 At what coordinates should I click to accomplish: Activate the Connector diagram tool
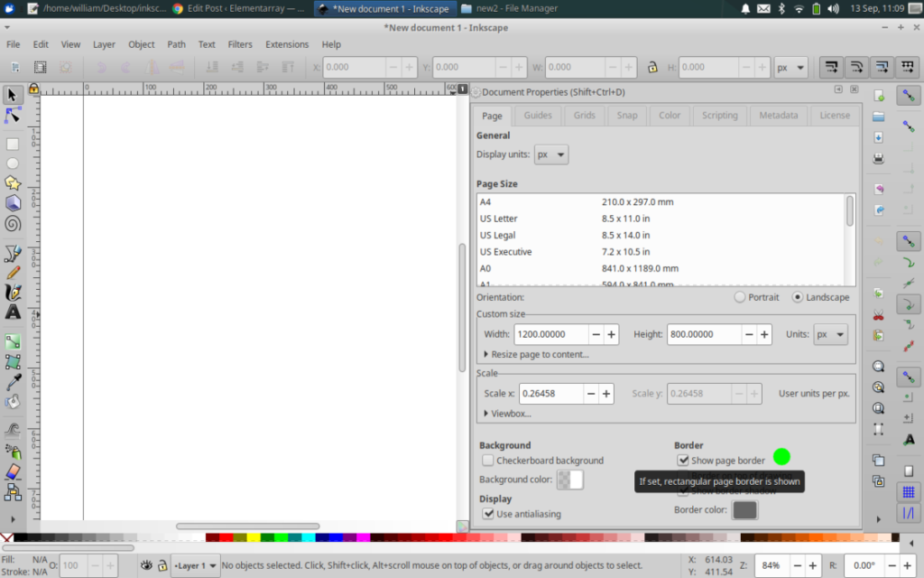click(x=12, y=492)
